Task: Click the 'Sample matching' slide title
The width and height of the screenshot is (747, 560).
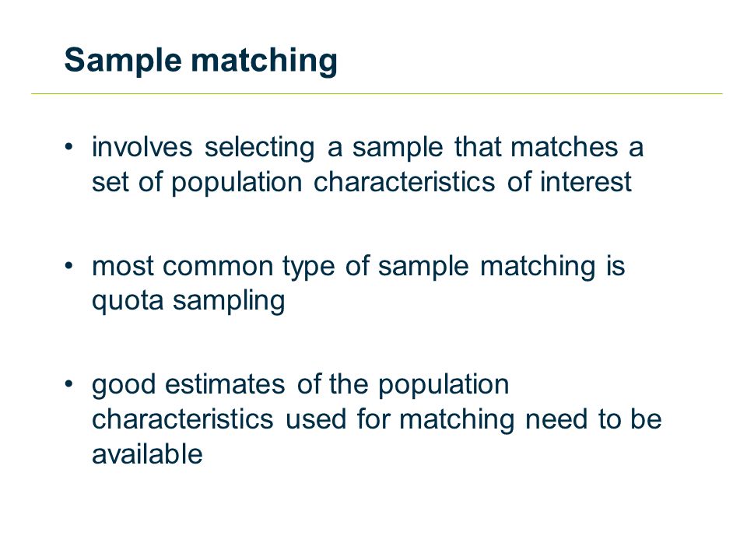Action: pyautogui.click(x=201, y=61)
